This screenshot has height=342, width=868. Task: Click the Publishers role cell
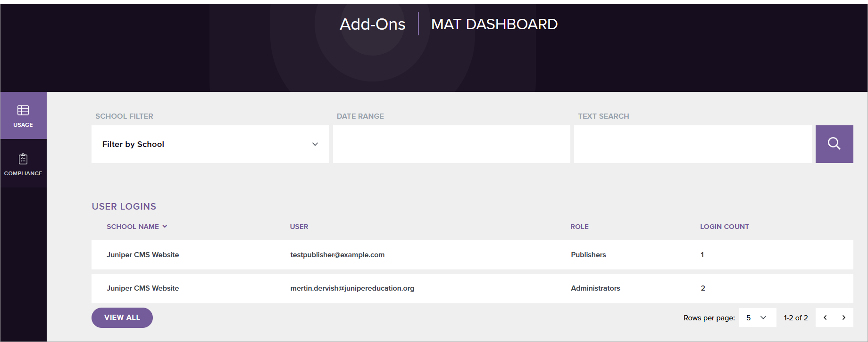pyautogui.click(x=588, y=255)
